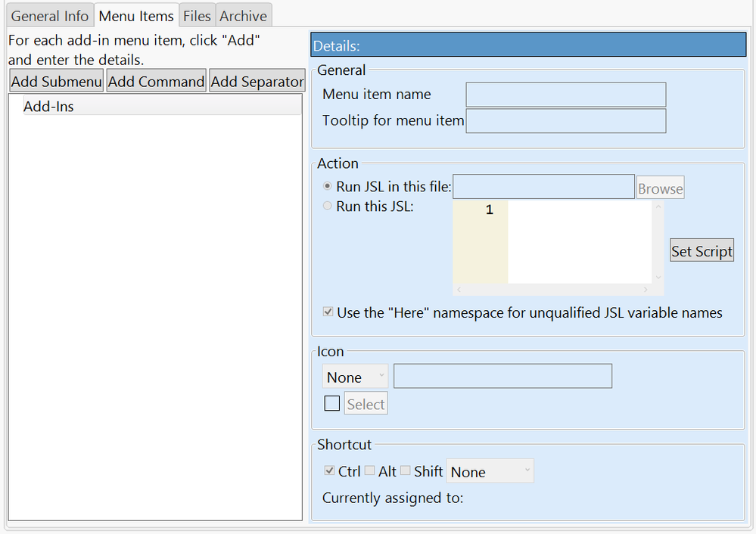
Task: Switch to the General Info tab
Action: [x=50, y=16]
